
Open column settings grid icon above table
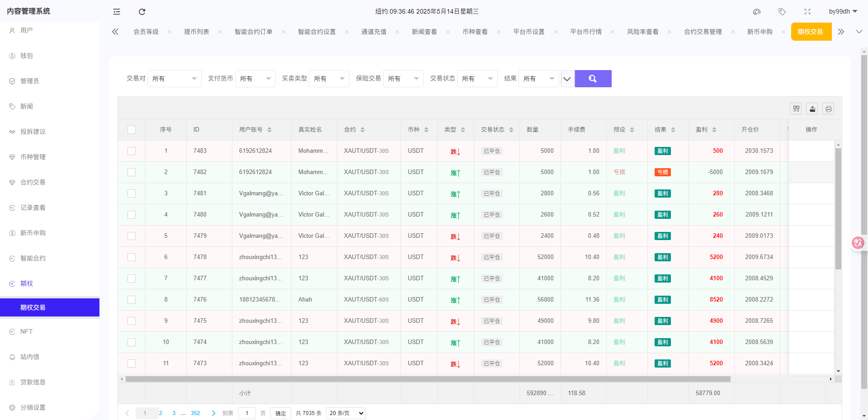coord(796,109)
